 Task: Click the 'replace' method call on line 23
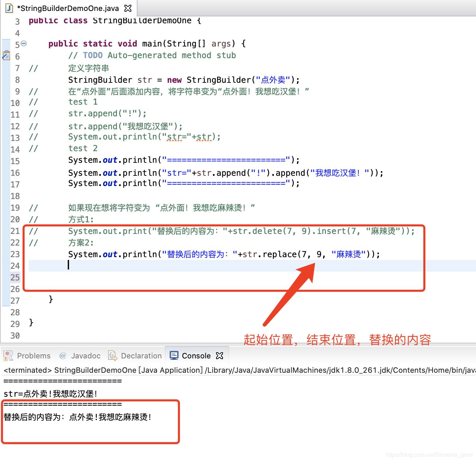pos(280,254)
